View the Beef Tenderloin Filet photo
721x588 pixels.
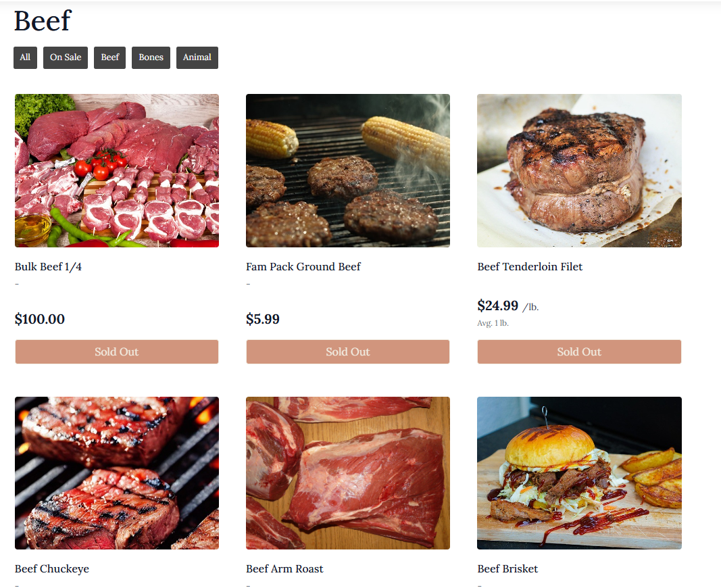579,170
